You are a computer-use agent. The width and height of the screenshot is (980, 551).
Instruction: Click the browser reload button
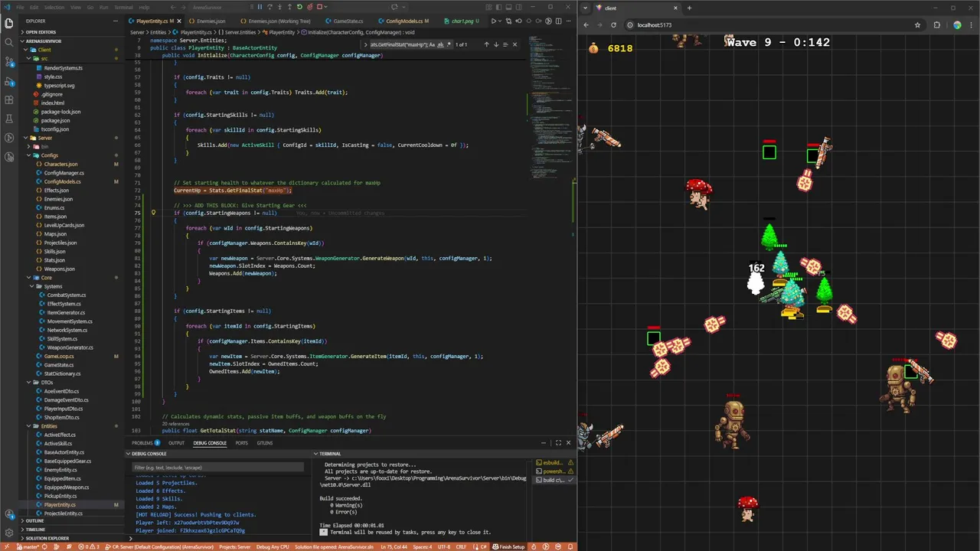[613, 24]
